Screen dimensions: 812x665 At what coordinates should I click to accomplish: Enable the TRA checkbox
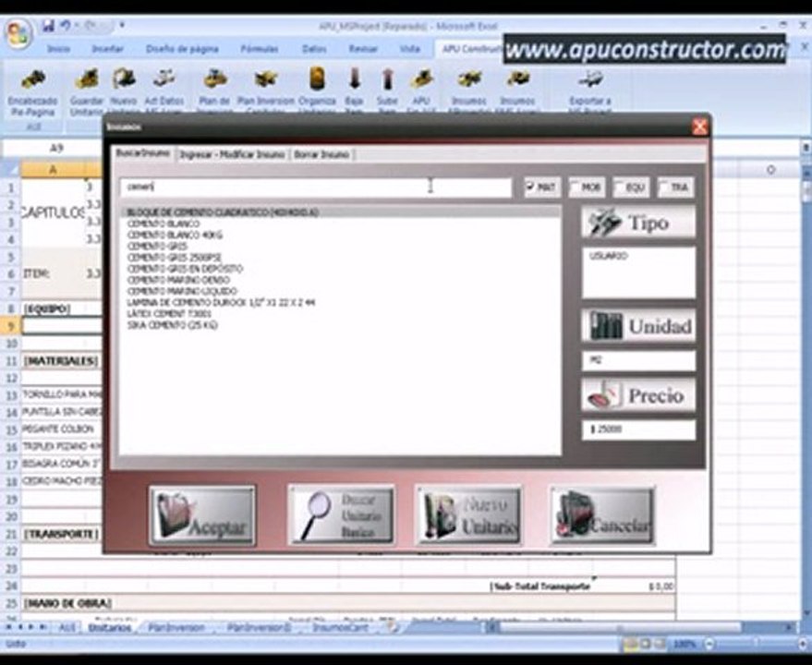click(x=664, y=187)
